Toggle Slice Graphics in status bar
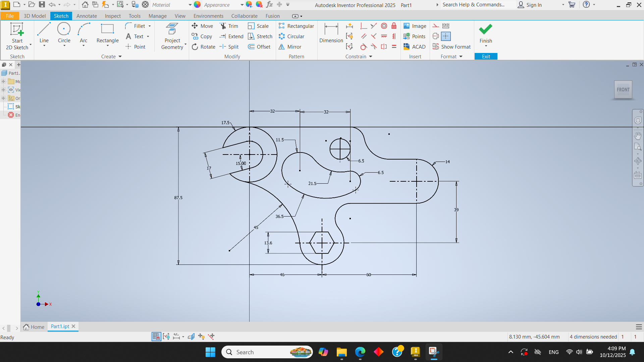 tap(191, 337)
